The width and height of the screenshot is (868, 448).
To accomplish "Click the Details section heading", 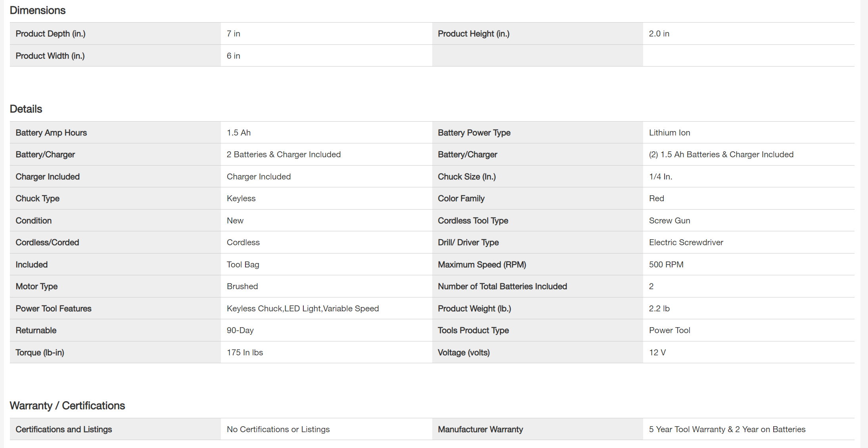I will pyautogui.click(x=26, y=109).
